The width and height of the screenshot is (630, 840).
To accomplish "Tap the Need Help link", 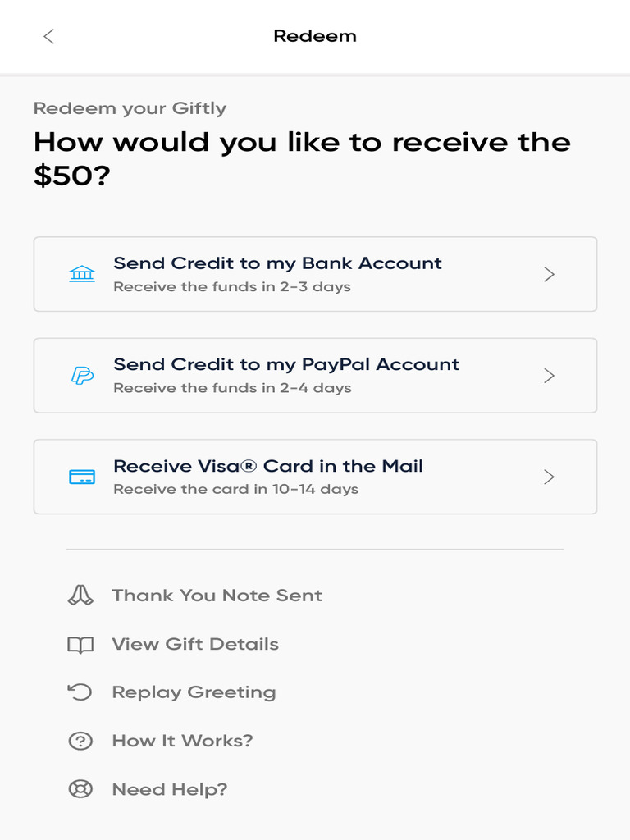I will coord(169,789).
